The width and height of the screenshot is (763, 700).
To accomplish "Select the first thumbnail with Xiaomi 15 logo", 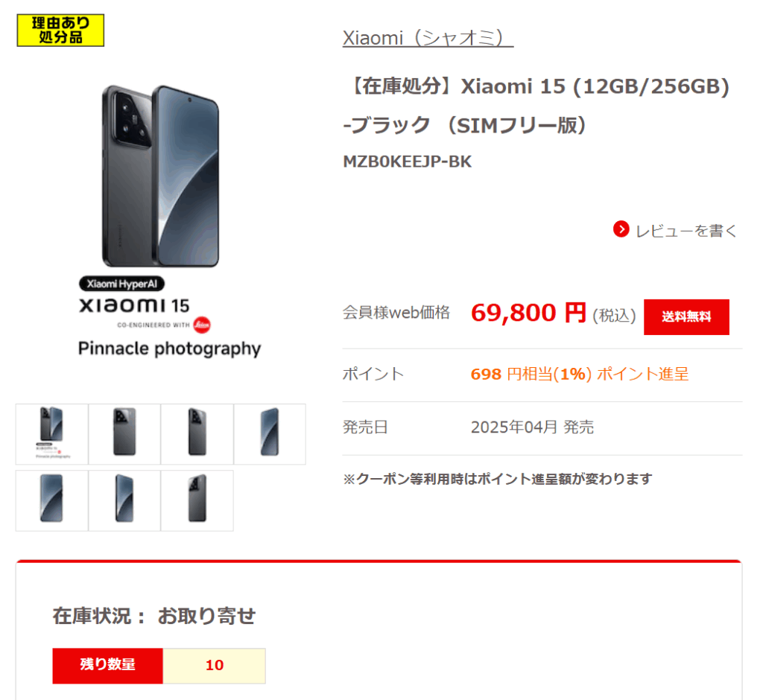I will point(52,434).
